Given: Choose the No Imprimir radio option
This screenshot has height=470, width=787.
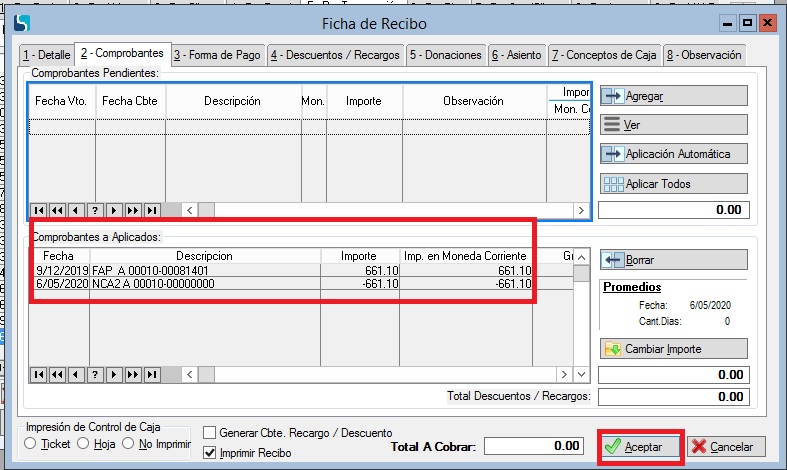Looking at the screenshot, I should 129,444.
